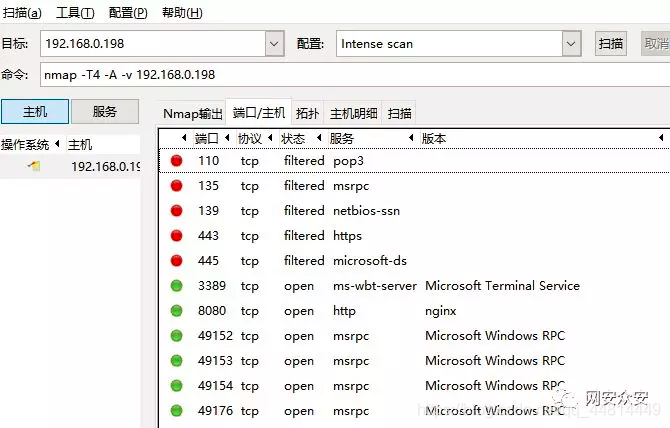The image size is (670, 428).
Task: Open the 目标 target dropdown arrow
Action: 274,44
